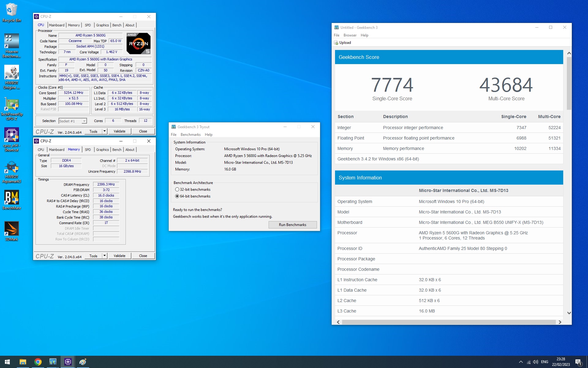Open SPD tab in upper CPU-Z
The height and width of the screenshot is (368, 588).
[88, 25]
